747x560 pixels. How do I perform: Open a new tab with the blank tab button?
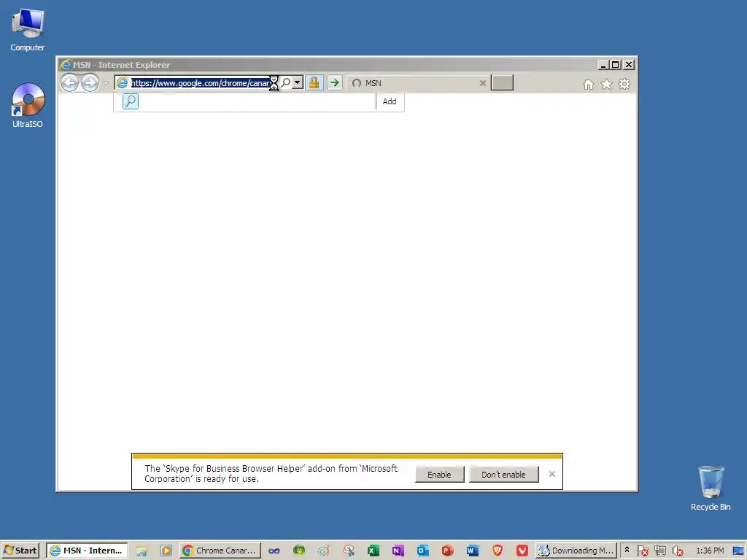pos(502,83)
